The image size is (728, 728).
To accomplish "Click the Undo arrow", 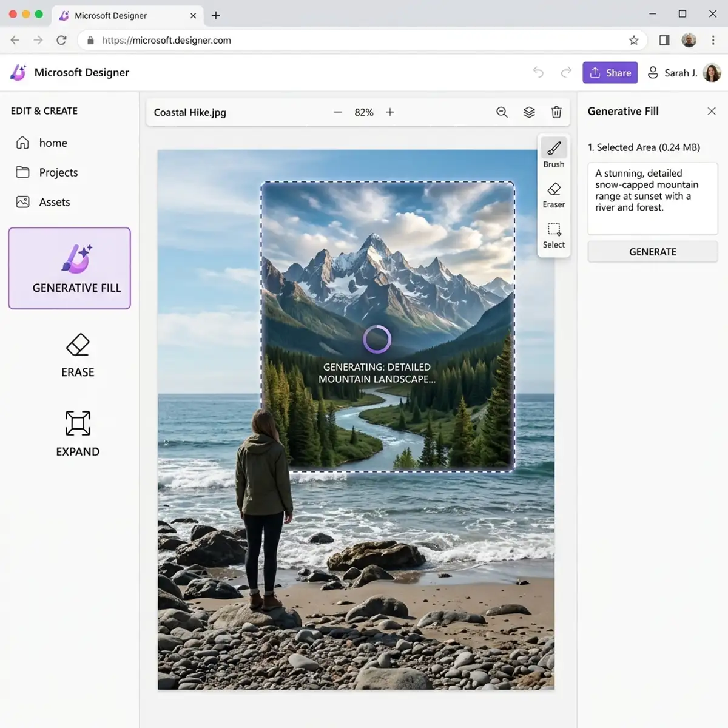I will tap(538, 72).
